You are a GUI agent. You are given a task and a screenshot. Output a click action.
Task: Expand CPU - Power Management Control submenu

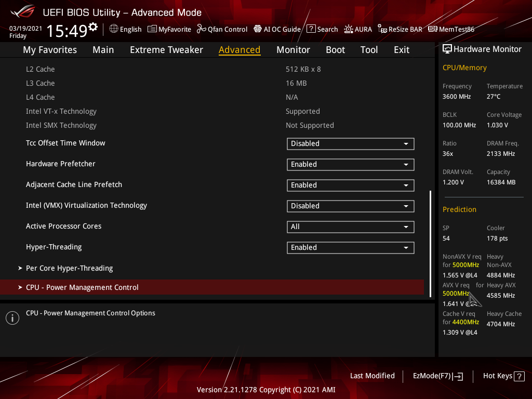pos(212,287)
